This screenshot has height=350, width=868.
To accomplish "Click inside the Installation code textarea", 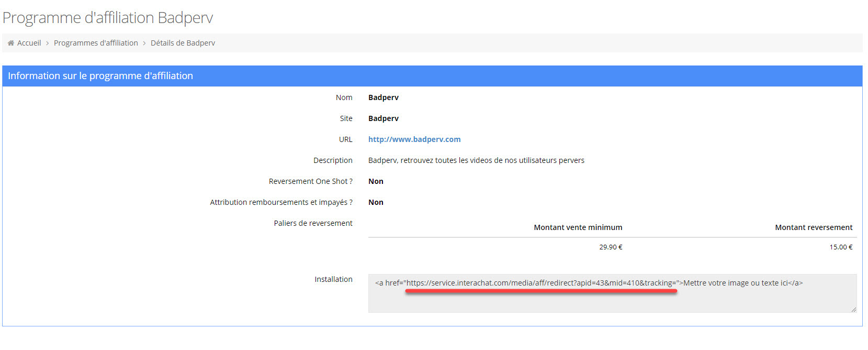I will 612,293.
